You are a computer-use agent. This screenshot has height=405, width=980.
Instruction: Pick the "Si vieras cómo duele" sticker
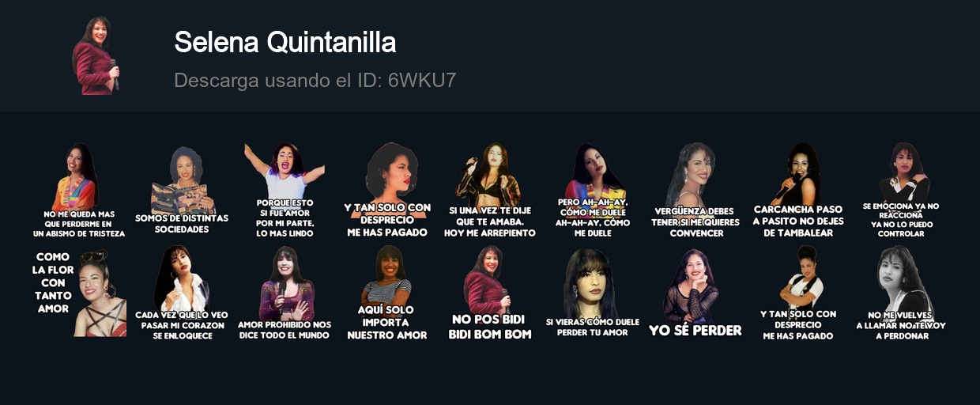593,293
